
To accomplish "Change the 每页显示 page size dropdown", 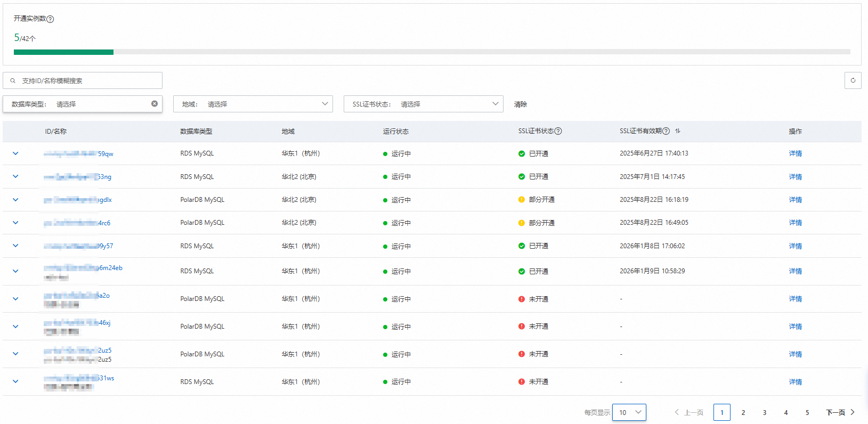I will [x=629, y=412].
